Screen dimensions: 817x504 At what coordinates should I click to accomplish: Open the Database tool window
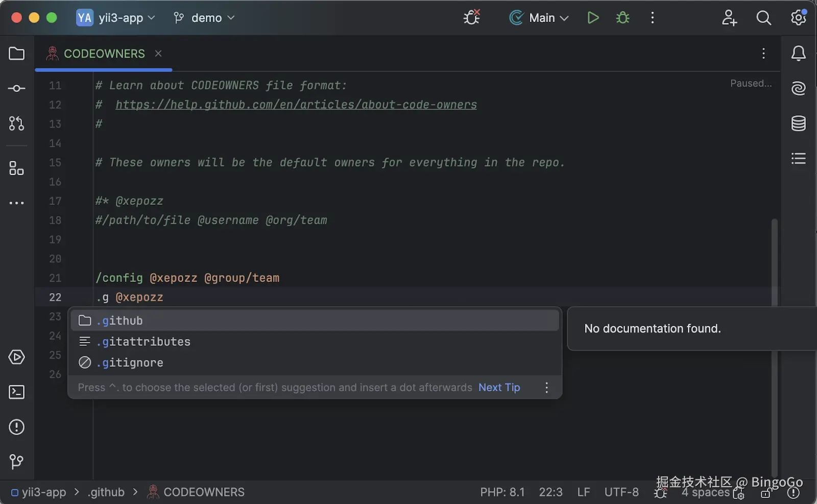click(x=798, y=123)
